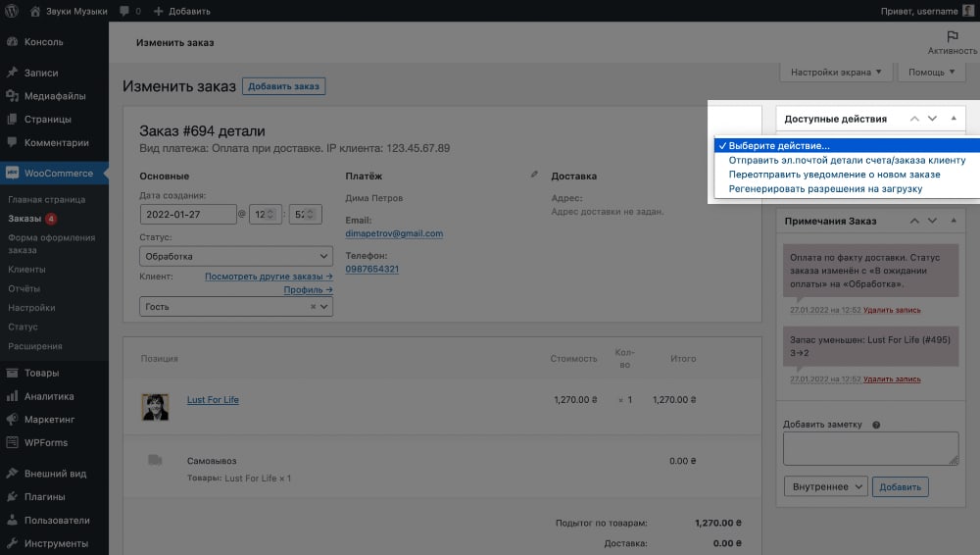Click the WooCommerce logo icon
The height and width of the screenshot is (555, 980).
(12, 174)
